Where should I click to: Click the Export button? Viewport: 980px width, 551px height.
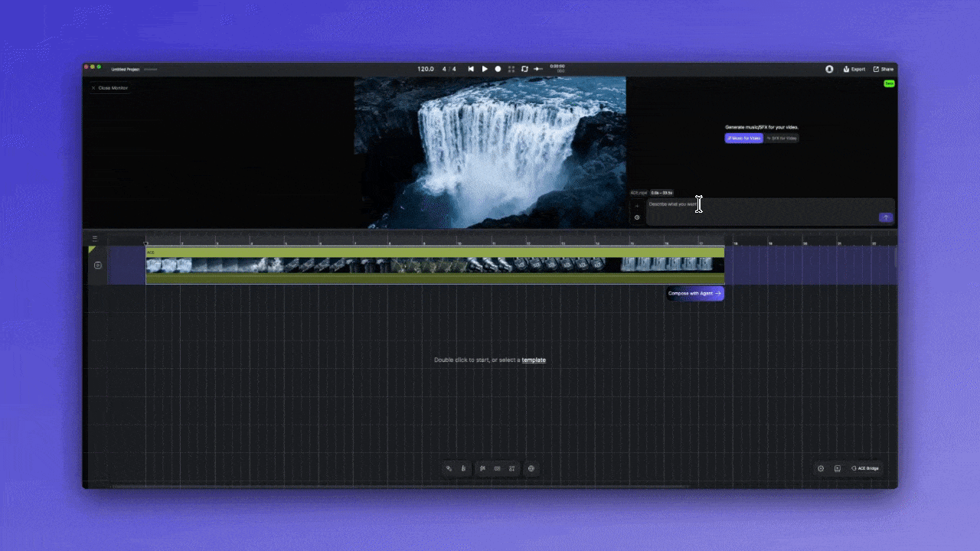click(854, 69)
